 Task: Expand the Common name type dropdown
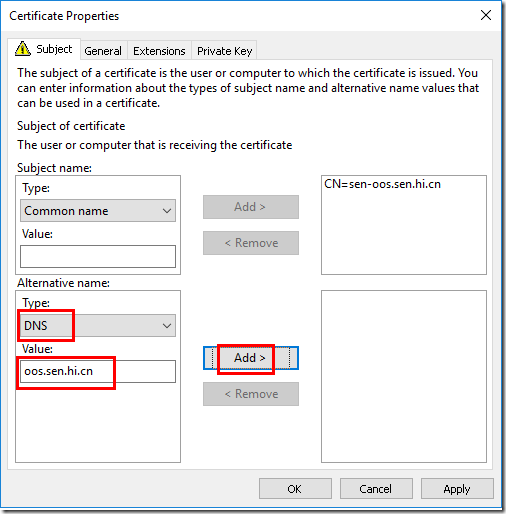98,211
